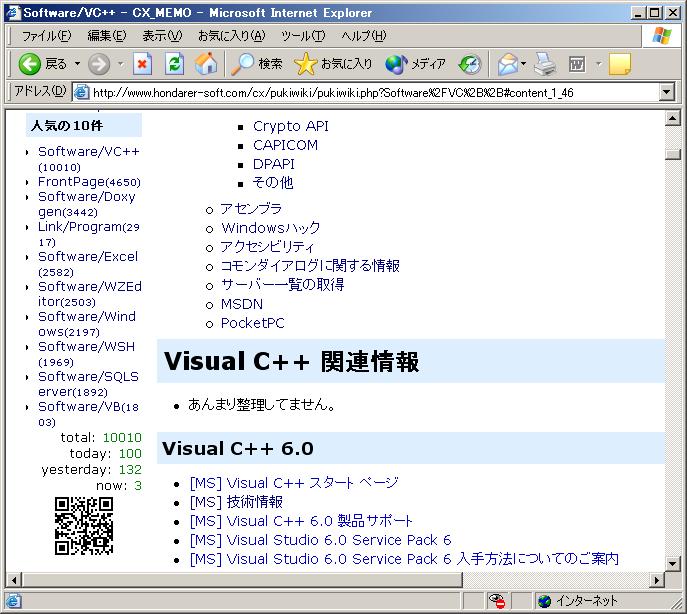The width and height of the screenshot is (687, 614).
Task: Click the Print icon in toolbar
Action: click(x=543, y=64)
